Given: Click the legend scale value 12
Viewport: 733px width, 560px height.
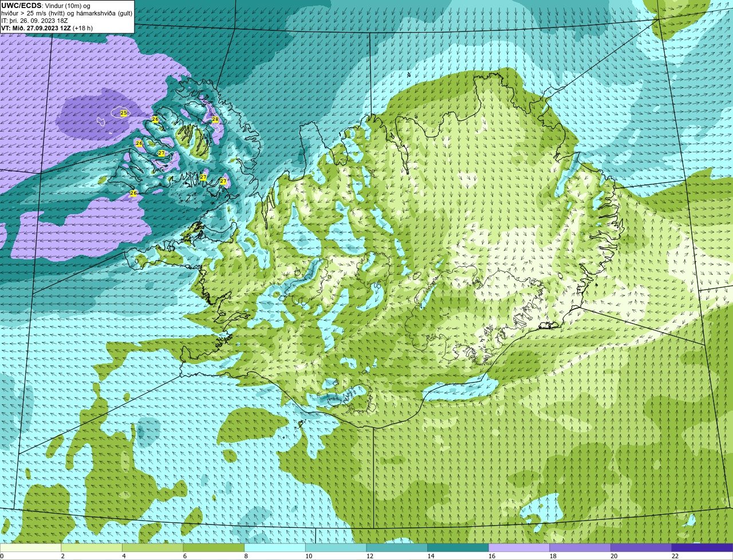Looking at the screenshot, I should click(370, 556).
